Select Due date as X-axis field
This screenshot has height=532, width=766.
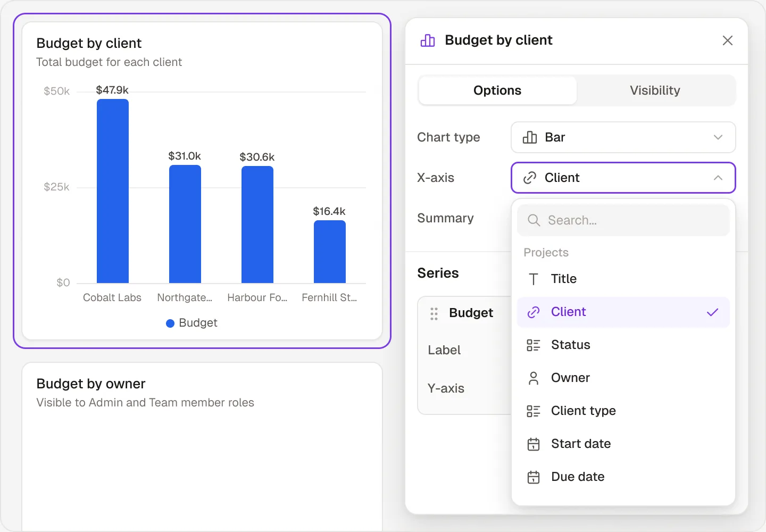coord(623,477)
